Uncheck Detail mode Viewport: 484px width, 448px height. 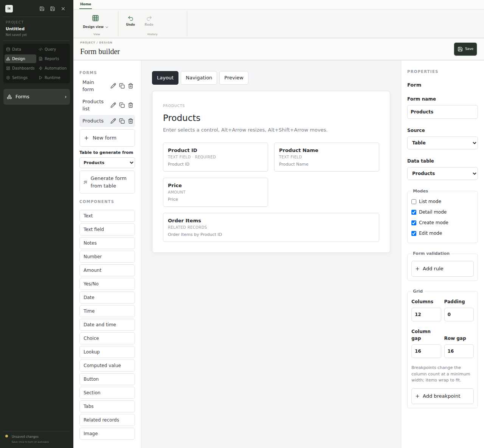414,212
